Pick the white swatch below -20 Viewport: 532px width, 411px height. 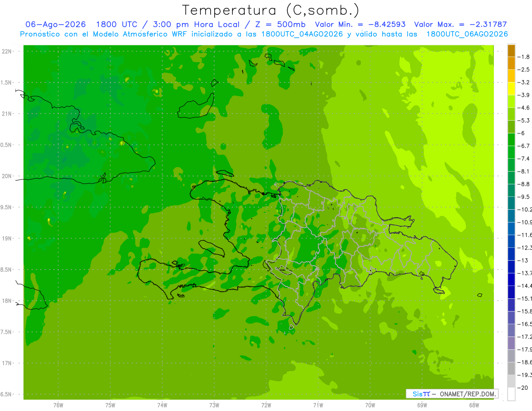[x=511, y=394]
